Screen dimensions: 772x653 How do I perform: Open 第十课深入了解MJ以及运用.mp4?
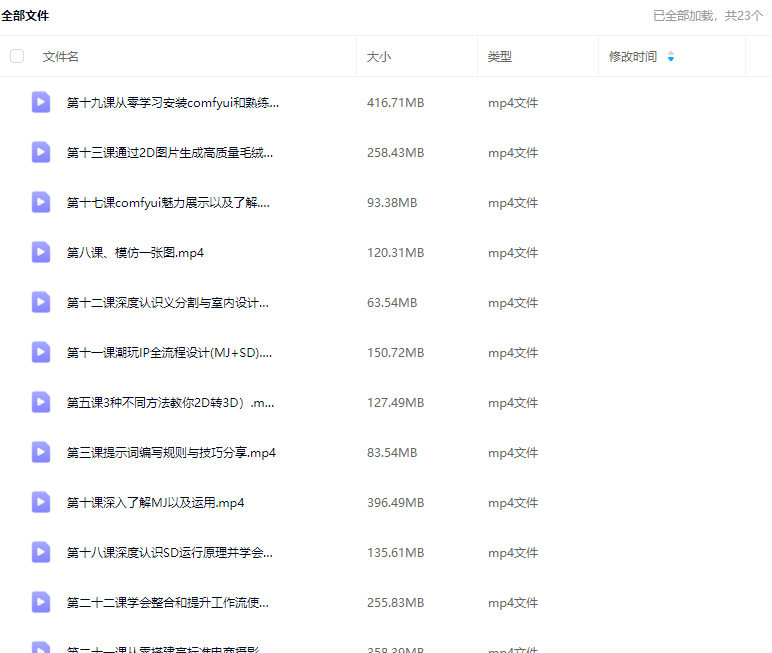tap(155, 502)
